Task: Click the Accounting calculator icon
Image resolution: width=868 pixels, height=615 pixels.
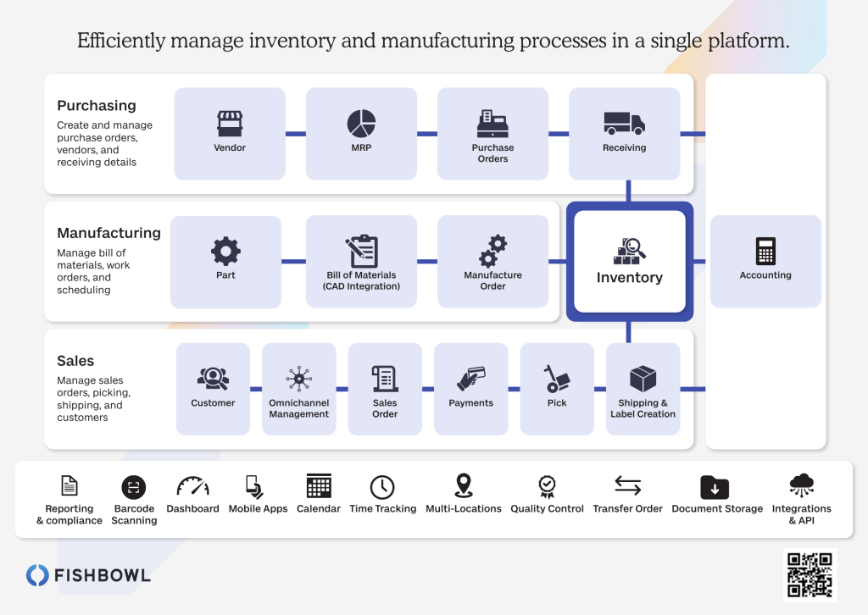Action: click(x=765, y=251)
